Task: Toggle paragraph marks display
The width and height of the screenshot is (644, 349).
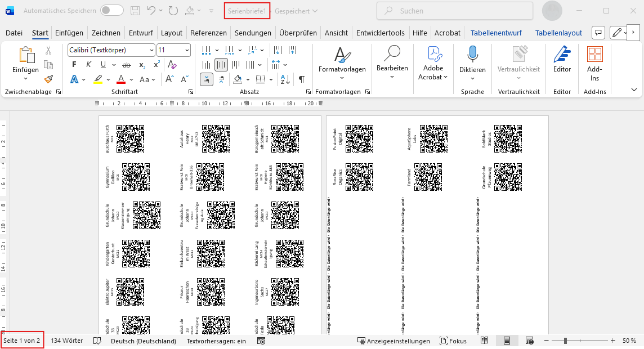Action: [x=301, y=79]
